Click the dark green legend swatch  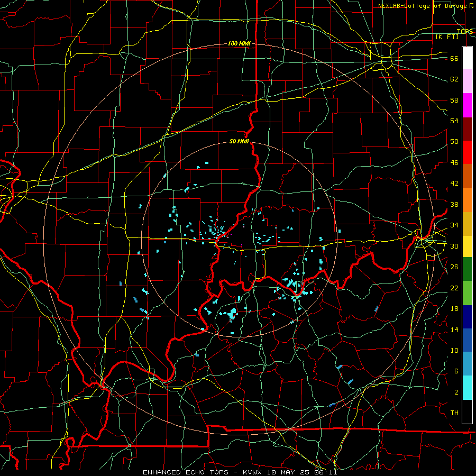coord(467,269)
